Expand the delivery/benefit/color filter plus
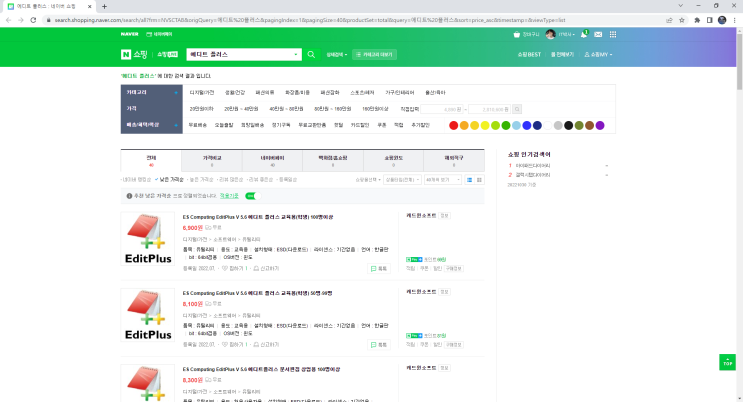743x402 pixels. pyautogui.click(x=176, y=125)
